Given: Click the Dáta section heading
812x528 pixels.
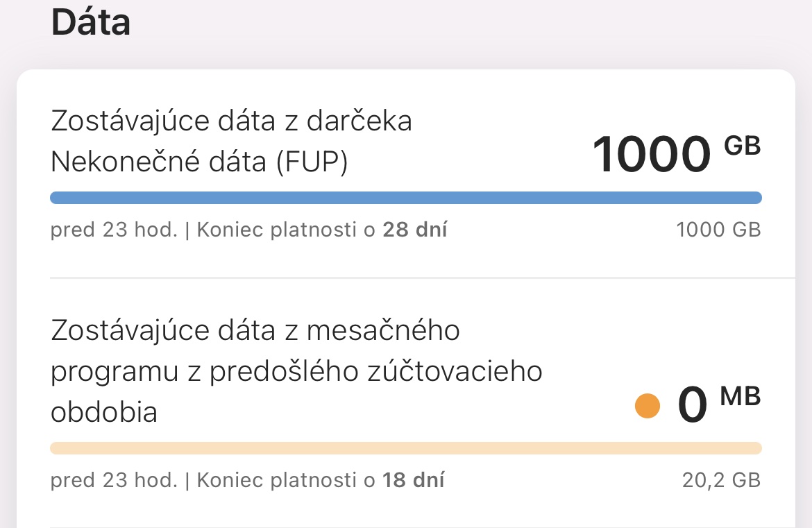Looking at the screenshot, I should coord(90,22).
